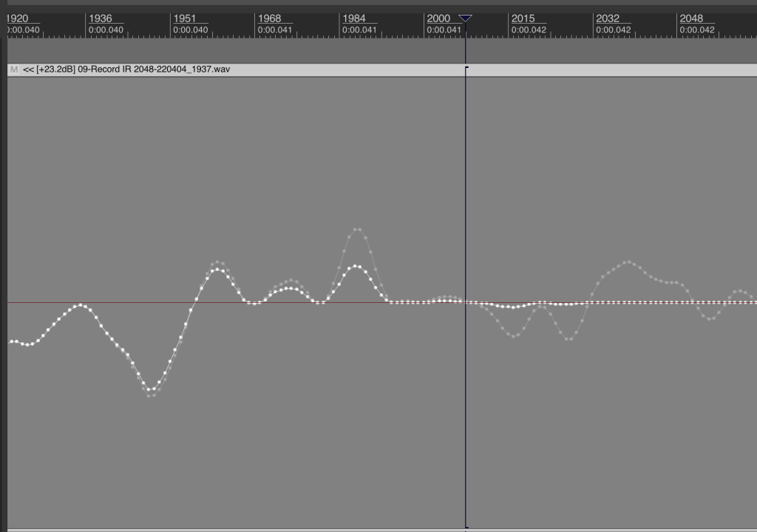Click the faded waveform hump below marker 2032
Screen dimensions: 757x532
coord(628,262)
